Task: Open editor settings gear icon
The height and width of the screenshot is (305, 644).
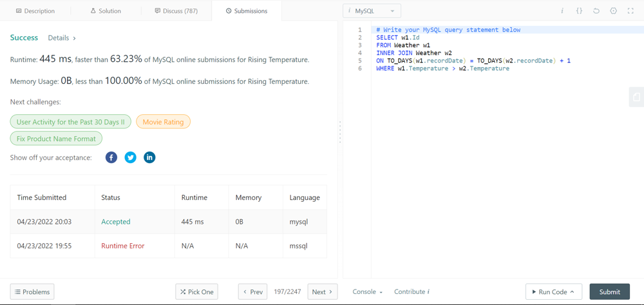Action: point(613,11)
